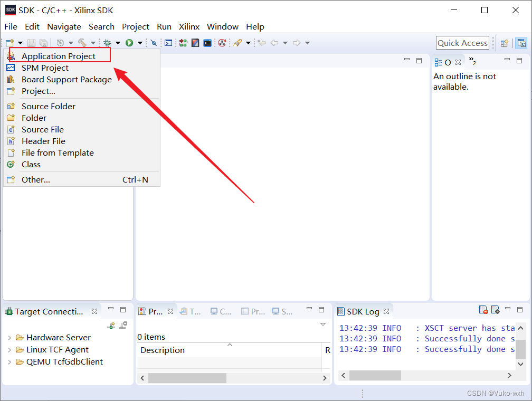Choose File from Template menu entry

[x=81, y=152]
